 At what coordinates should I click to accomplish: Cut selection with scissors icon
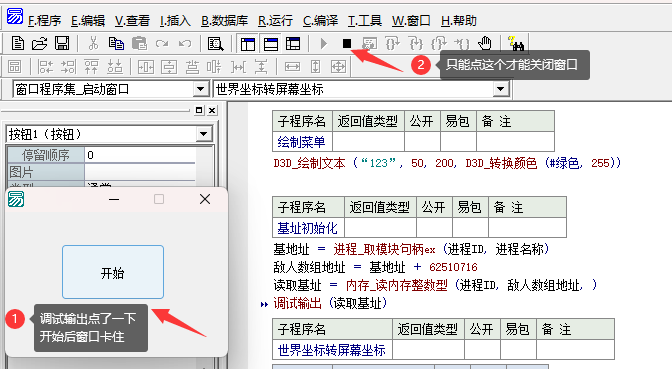point(93,43)
